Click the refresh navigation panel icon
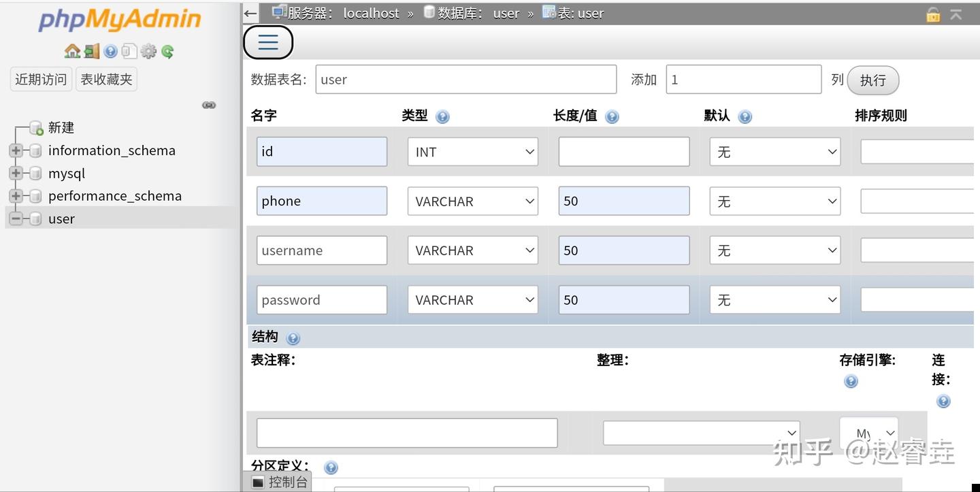Image resolution: width=980 pixels, height=492 pixels. (167, 50)
